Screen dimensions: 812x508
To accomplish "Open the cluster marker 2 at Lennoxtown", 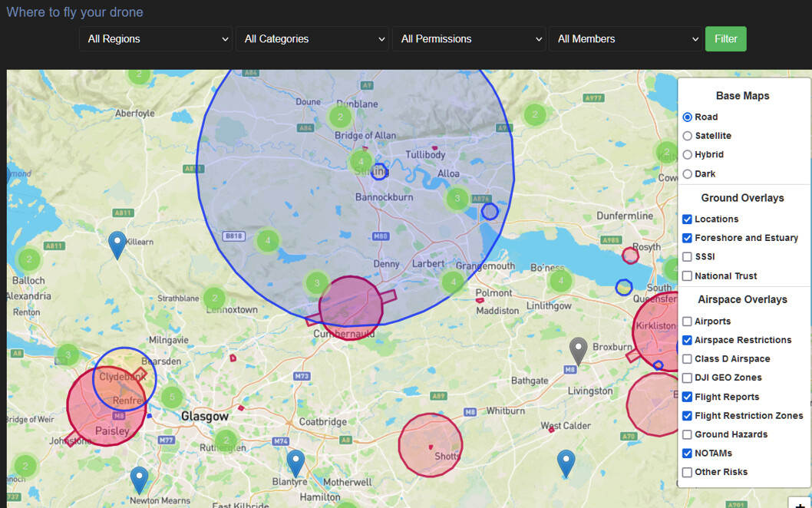I will click(214, 299).
